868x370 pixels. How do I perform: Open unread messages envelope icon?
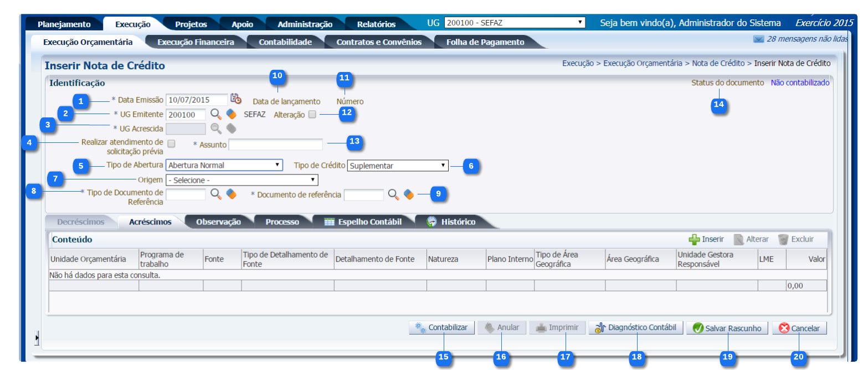tap(758, 39)
